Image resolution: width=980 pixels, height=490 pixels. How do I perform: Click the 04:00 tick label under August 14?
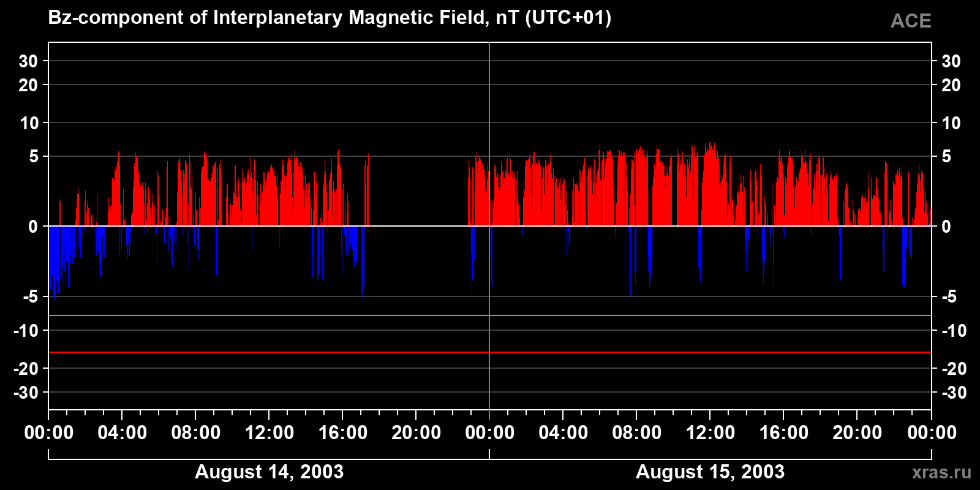pos(122,432)
